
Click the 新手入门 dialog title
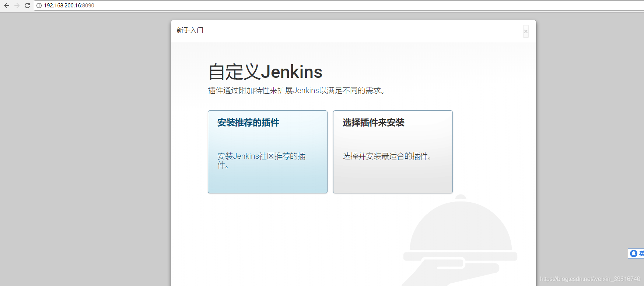(x=190, y=30)
